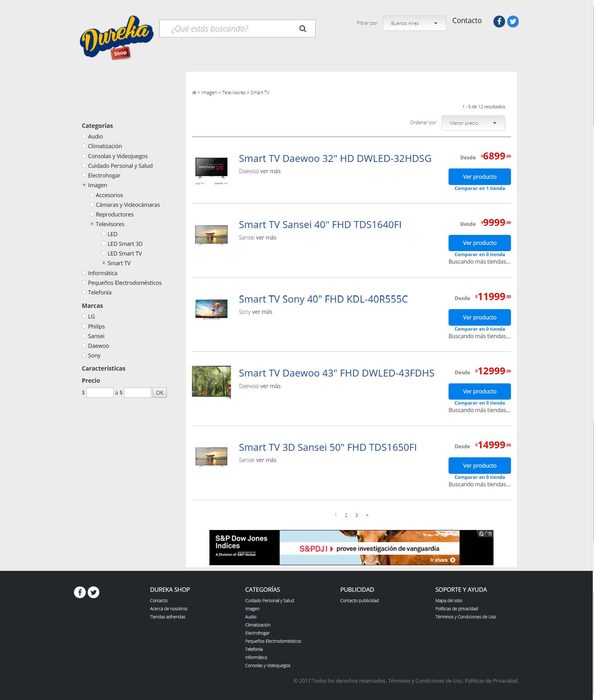Click Ver producto for Sansei 50" 3D
Viewport: 594px width, 700px height.
point(479,465)
